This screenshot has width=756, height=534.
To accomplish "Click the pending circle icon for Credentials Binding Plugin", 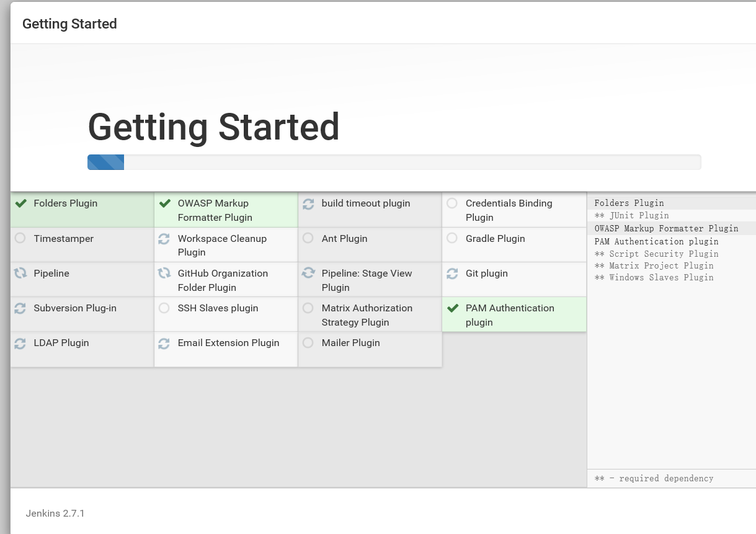I will point(452,203).
